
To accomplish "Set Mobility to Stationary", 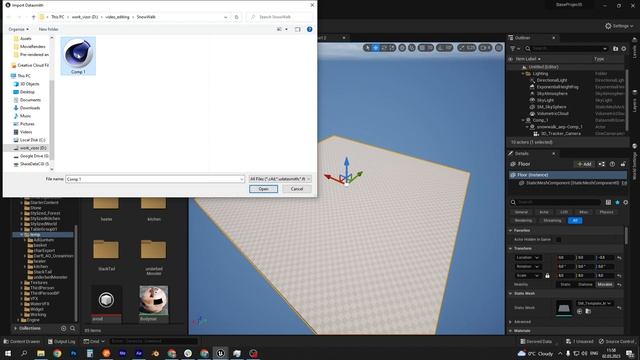I will 585,284.
